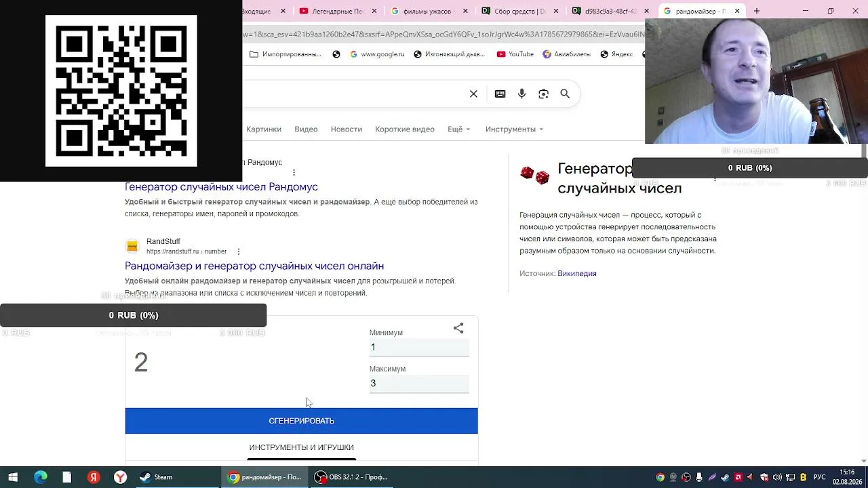Click the 'Минимум' input field
Image resolution: width=868 pixels, height=488 pixels.
coord(419,348)
